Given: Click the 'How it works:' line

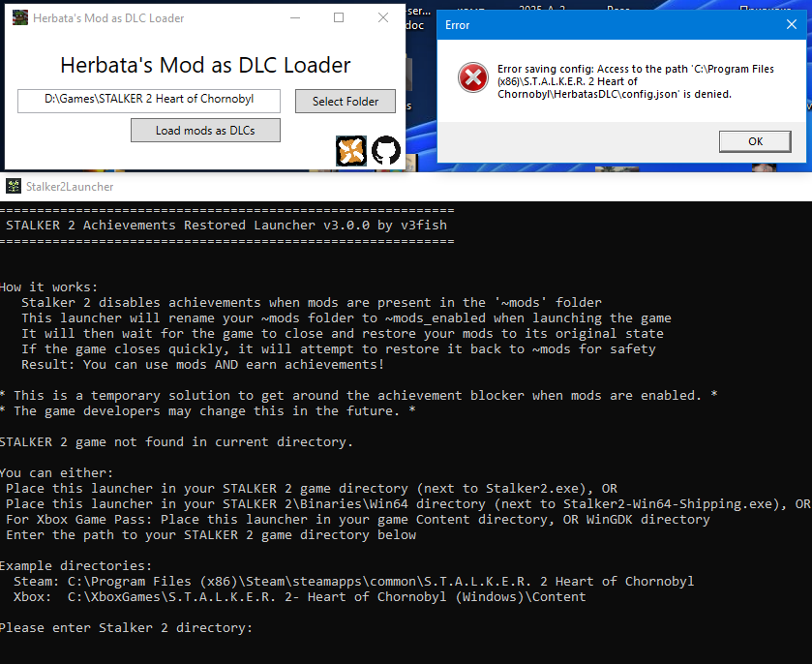Looking at the screenshot, I should point(48,287).
